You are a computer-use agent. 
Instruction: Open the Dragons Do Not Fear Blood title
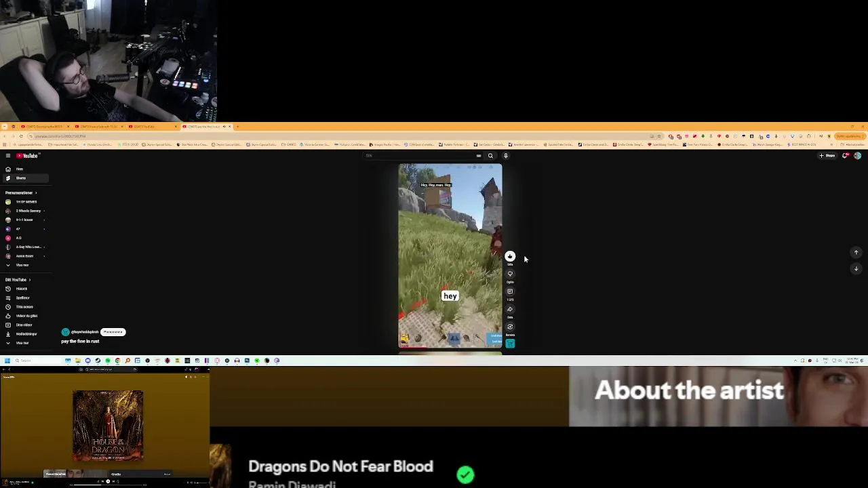[340, 466]
